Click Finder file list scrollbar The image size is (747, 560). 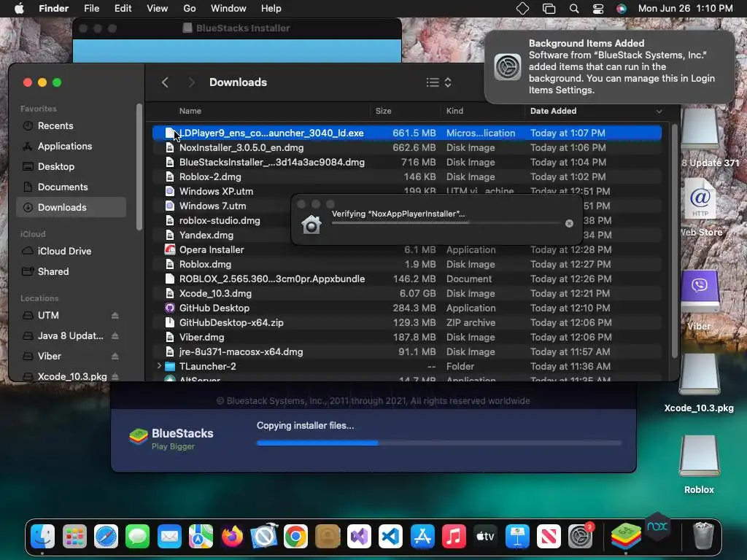coord(673,241)
